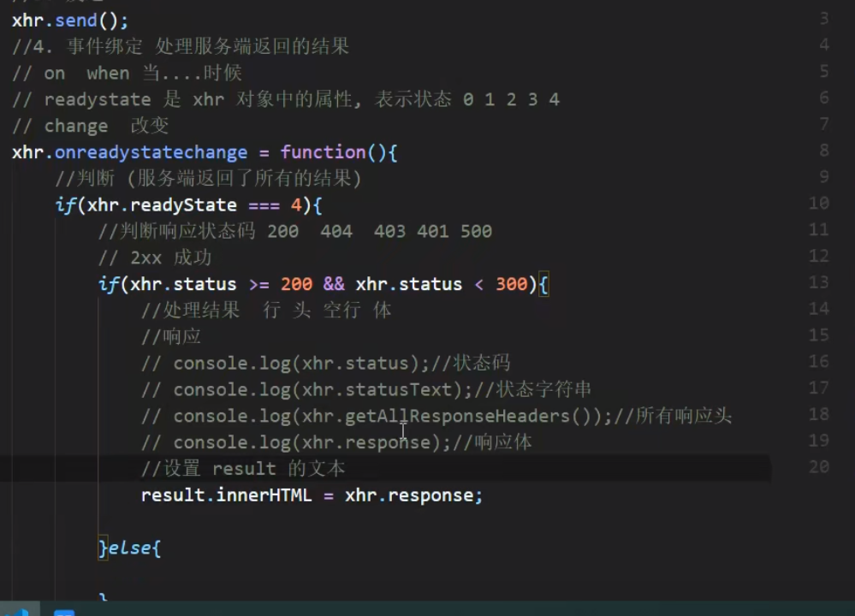Click the comment '//响应'
Screen dimensions: 855x616
pyautogui.click(x=170, y=336)
